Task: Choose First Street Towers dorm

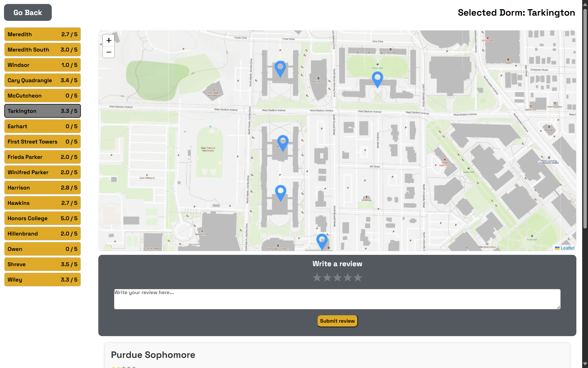Action: [43, 142]
